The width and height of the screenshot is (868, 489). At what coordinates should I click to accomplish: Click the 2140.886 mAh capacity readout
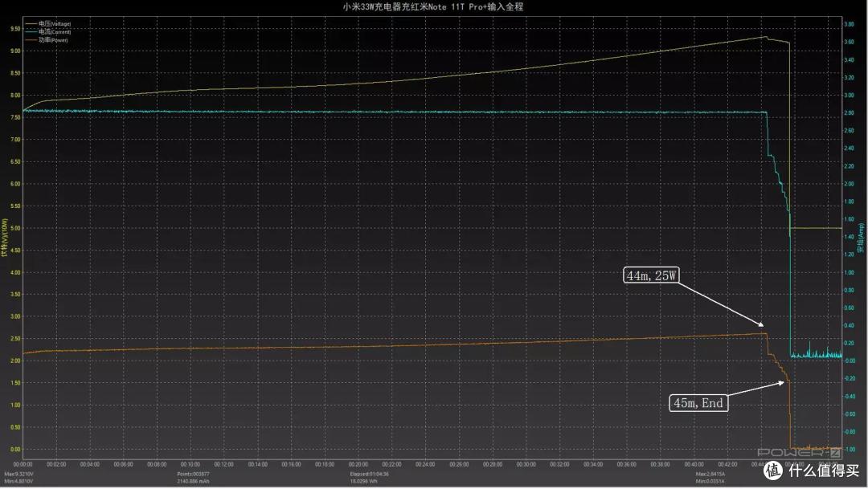click(193, 481)
